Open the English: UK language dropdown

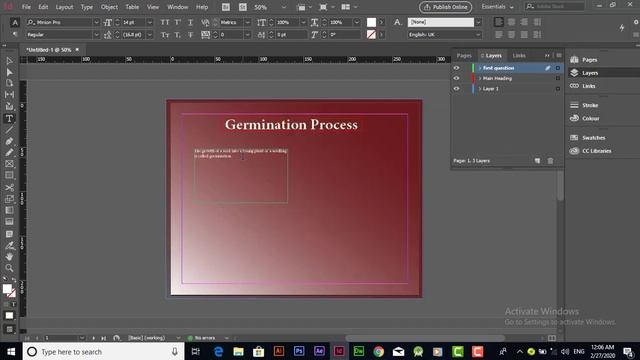pos(478,35)
